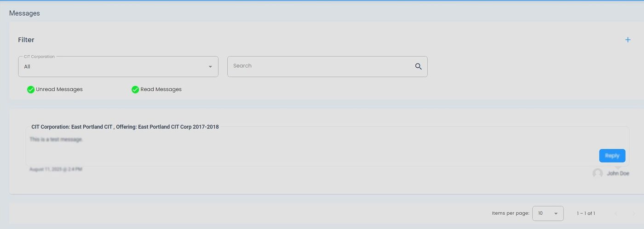This screenshot has height=229, width=644.
Task: Click the green check beside Read Messages
Action: (x=135, y=89)
